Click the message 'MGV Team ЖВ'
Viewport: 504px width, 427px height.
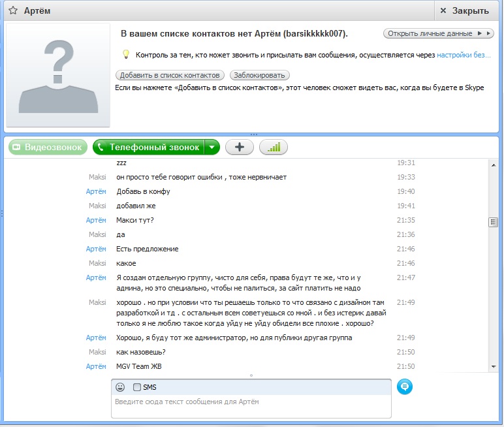pos(139,366)
